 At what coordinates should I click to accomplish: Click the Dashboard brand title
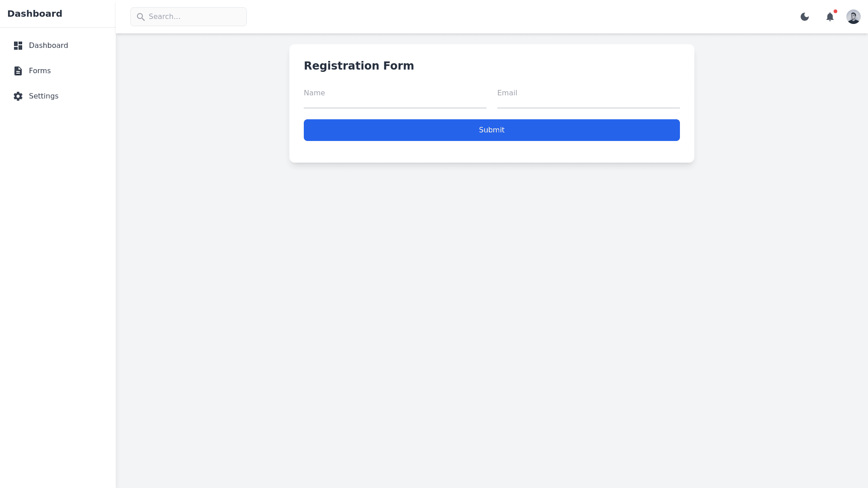click(35, 14)
